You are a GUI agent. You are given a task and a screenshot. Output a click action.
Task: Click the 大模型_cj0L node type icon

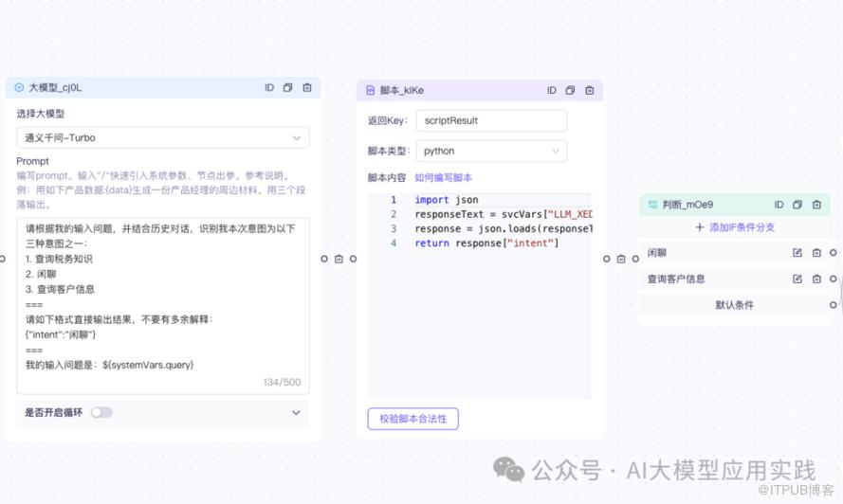click(x=19, y=87)
